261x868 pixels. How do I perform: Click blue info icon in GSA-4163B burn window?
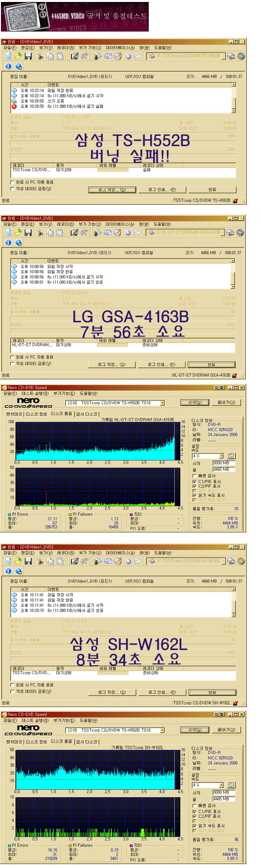coord(8,243)
